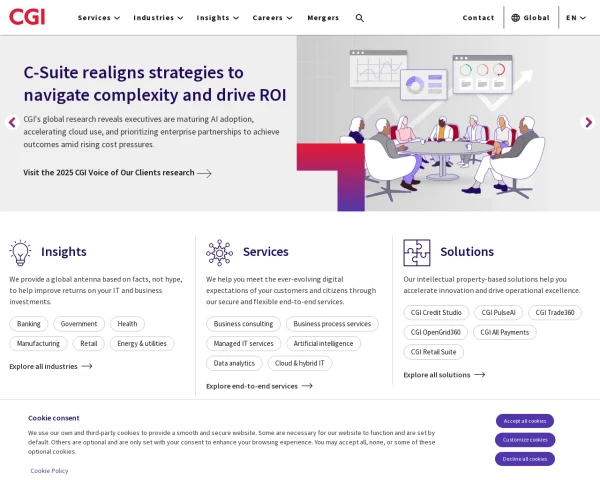Open the Solutions section heading
Viewport: 600px width, 480px height.
click(467, 251)
